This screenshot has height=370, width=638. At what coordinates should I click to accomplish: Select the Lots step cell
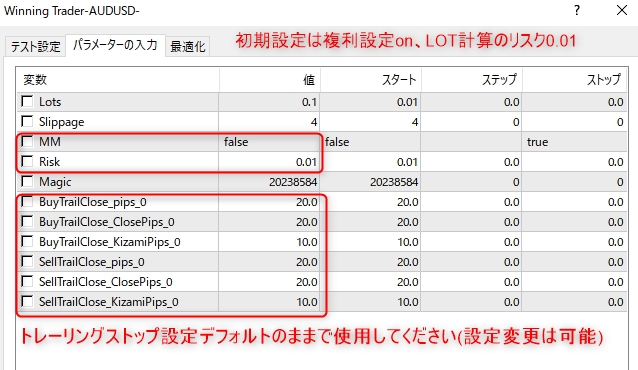(471, 102)
